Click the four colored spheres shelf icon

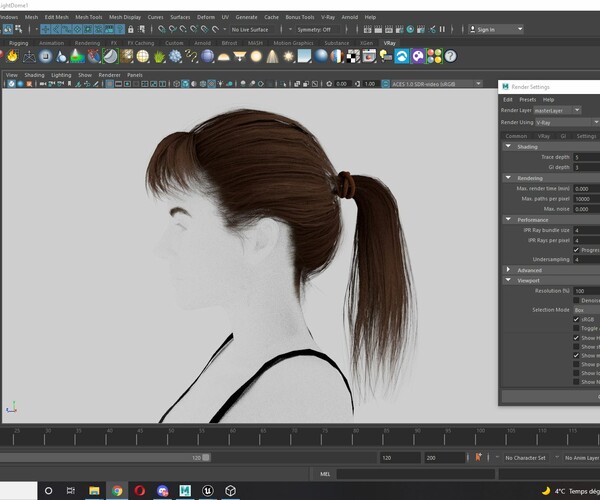(x=434, y=57)
